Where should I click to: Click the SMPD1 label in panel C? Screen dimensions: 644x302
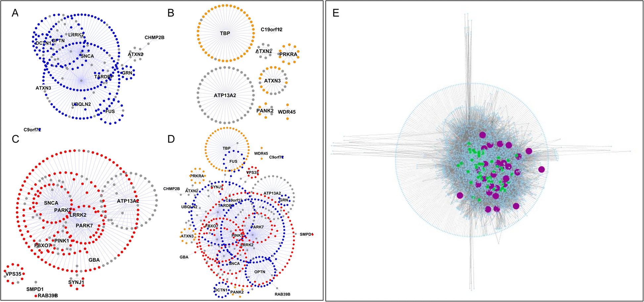(35, 289)
